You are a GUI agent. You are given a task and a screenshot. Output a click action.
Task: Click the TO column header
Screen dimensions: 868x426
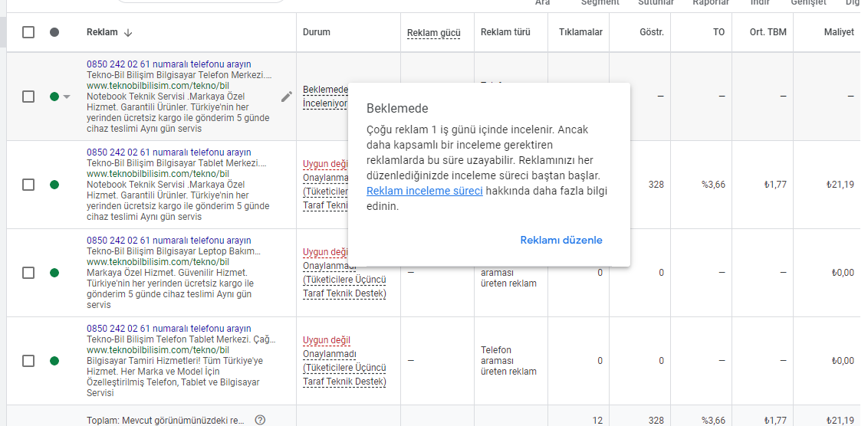718,32
